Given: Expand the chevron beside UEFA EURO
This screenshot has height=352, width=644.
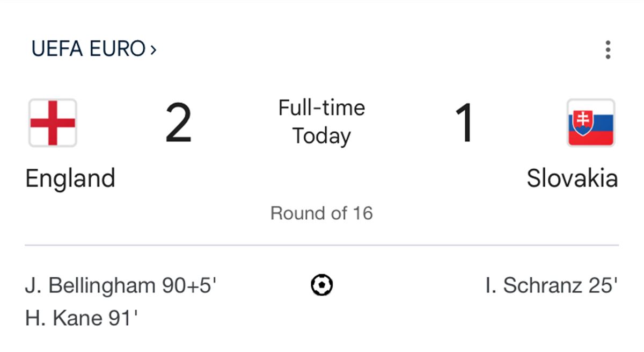Looking at the screenshot, I should click(x=153, y=50).
